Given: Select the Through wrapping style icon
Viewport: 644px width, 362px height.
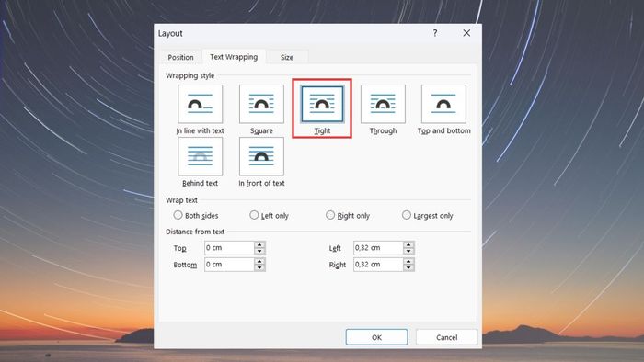Looking at the screenshot, I should [x=383, y=104].
